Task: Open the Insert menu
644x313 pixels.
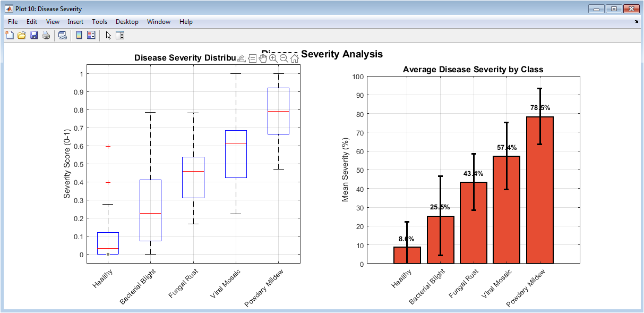Action: (x=75, y=22)
